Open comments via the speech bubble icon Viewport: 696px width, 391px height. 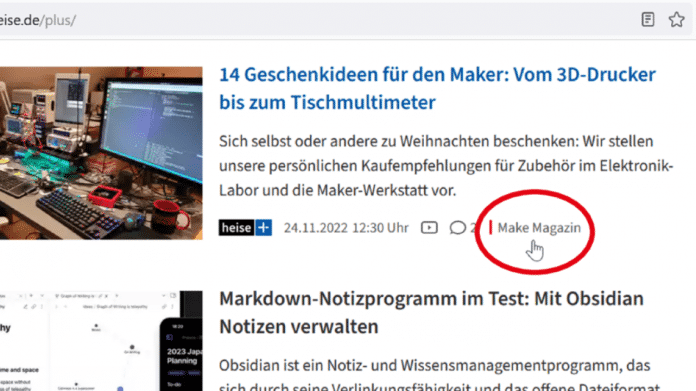pyautogui.click(x=457, y=228)
